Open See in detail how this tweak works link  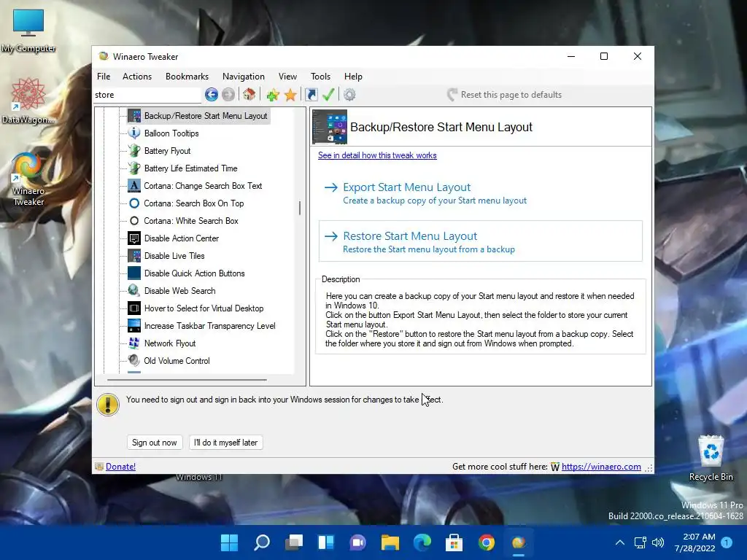click(377, 155)
